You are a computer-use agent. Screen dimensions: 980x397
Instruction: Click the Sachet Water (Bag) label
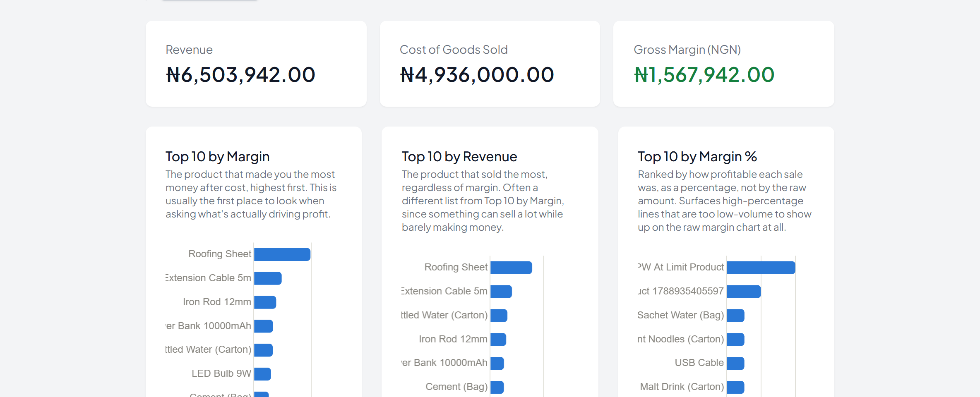point(681,315)
